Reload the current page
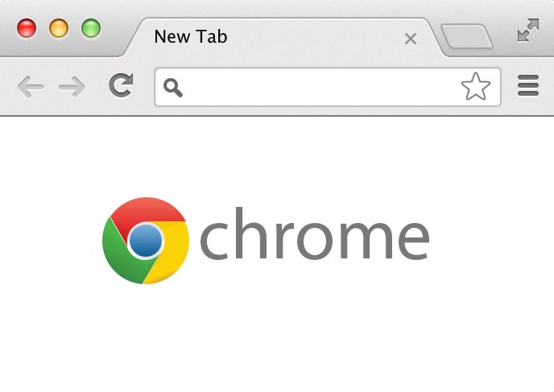 [121, 85]
